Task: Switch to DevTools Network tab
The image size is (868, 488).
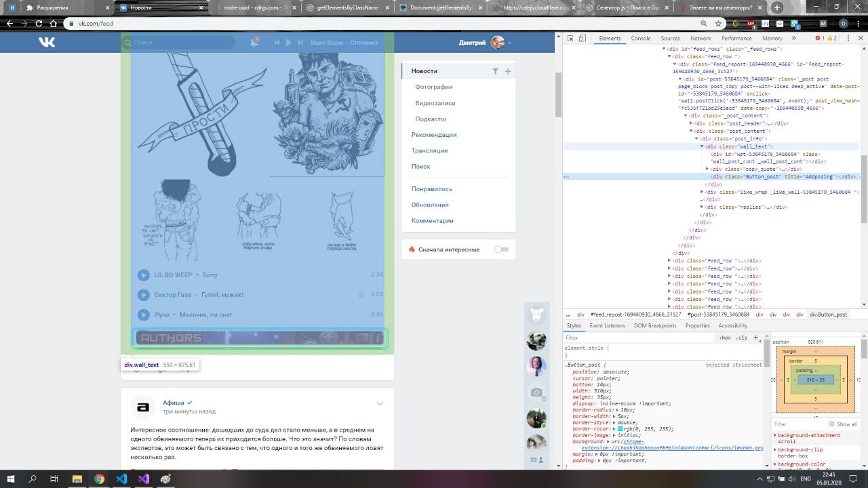Action: pos(701,39)
